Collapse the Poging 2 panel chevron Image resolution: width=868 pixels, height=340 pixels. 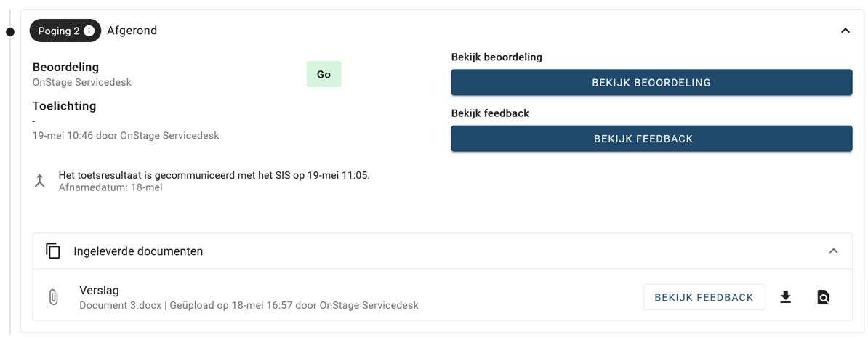click(845, 31)
